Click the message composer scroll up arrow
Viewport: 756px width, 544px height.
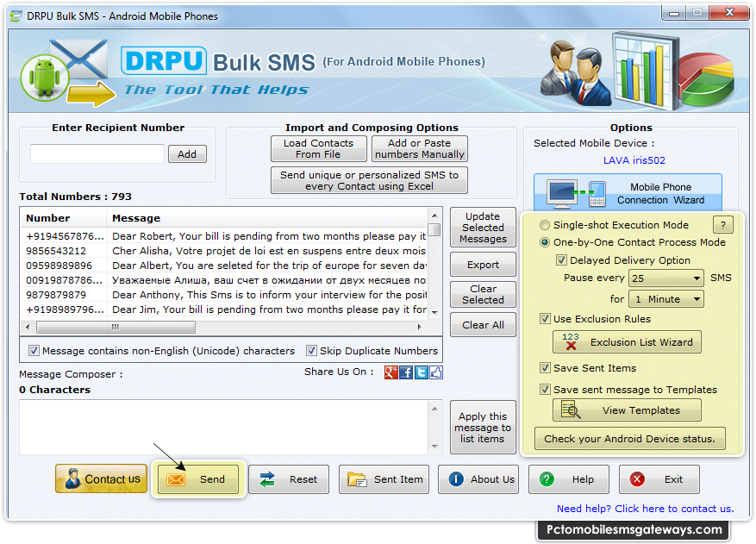(x=434, y=409)
